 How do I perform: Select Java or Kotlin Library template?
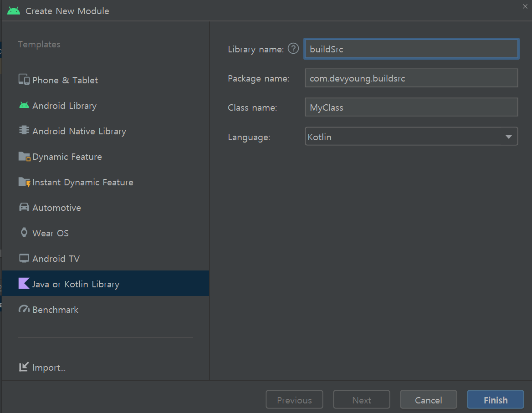coord(105,284)
